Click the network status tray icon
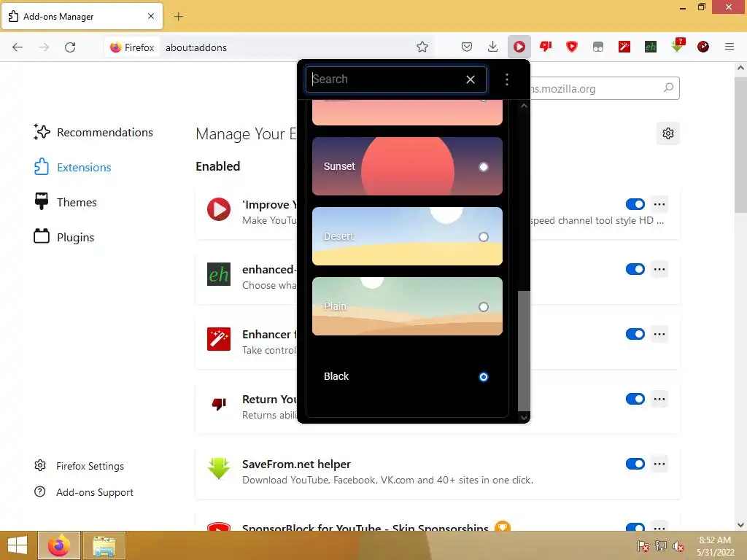747x560 pixels. pos(660,545)
